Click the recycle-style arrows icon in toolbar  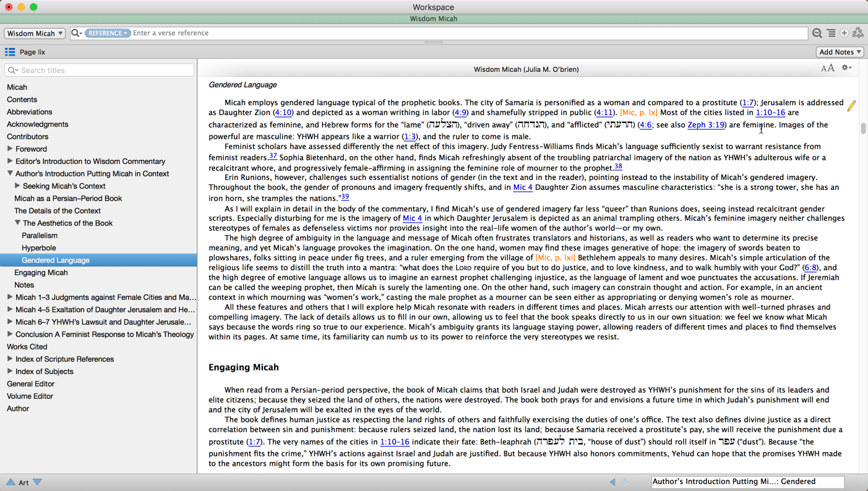click(858, 33)
